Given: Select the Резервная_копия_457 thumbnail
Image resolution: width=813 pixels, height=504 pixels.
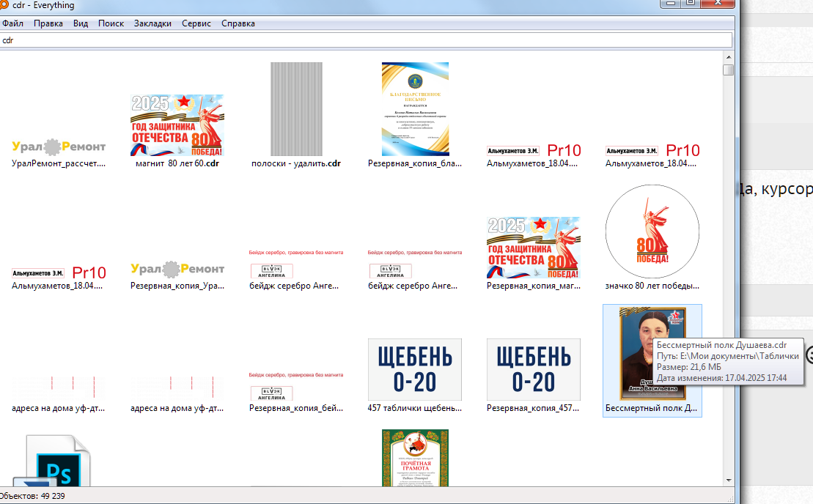Looking at the screenshot, I should click(x=534, y=369).
